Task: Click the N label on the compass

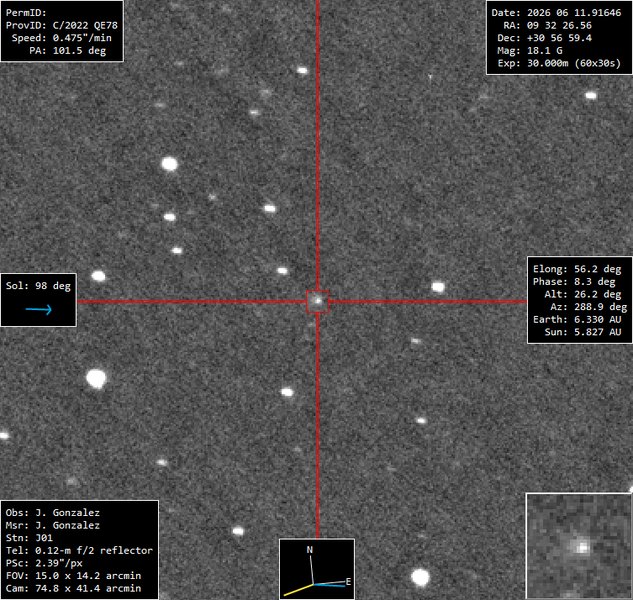Action: tap(310, 550)
